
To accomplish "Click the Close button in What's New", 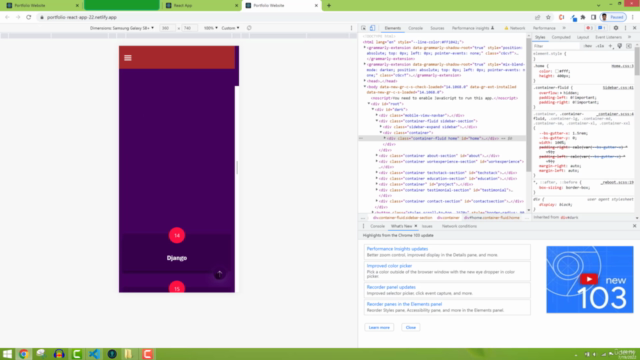I will pos(411,327).
